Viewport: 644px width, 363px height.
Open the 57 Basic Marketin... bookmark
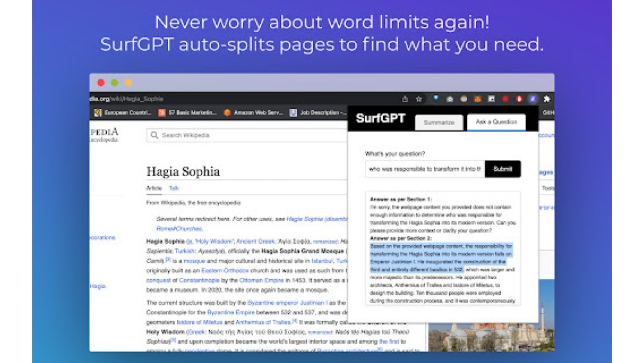click(187, 113)
